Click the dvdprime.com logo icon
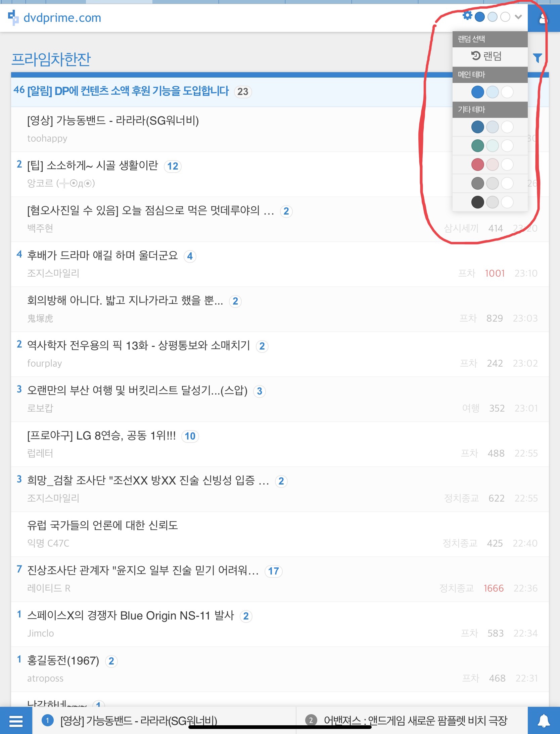Viewport: 560px width, 734px height. [x=13, y=17]
